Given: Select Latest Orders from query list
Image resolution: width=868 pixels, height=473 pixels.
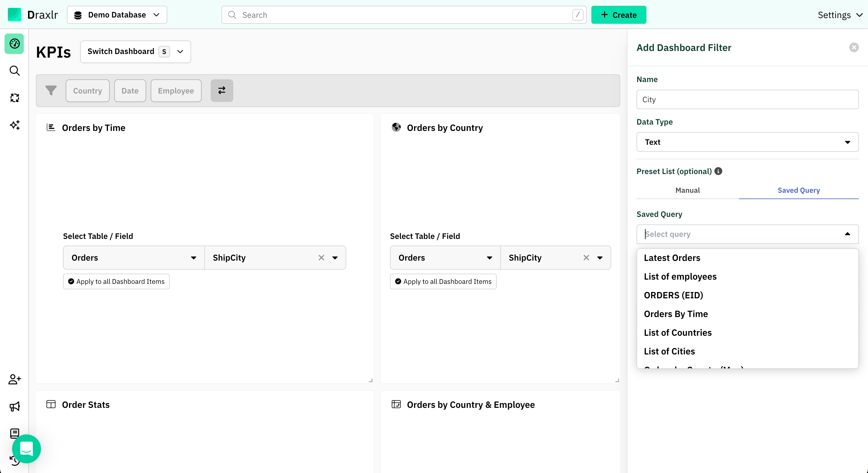Looking at the screenshot, I should [x=747, y=258].
